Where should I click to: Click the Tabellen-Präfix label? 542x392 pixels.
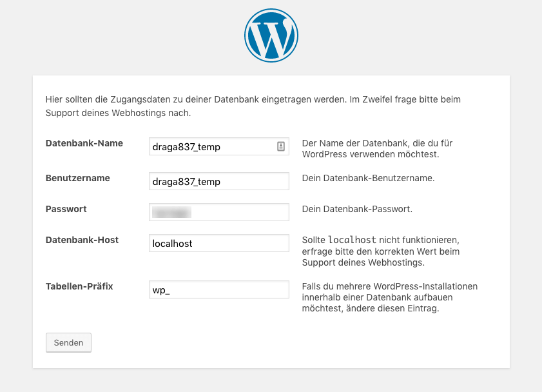(x=79, y=286)
